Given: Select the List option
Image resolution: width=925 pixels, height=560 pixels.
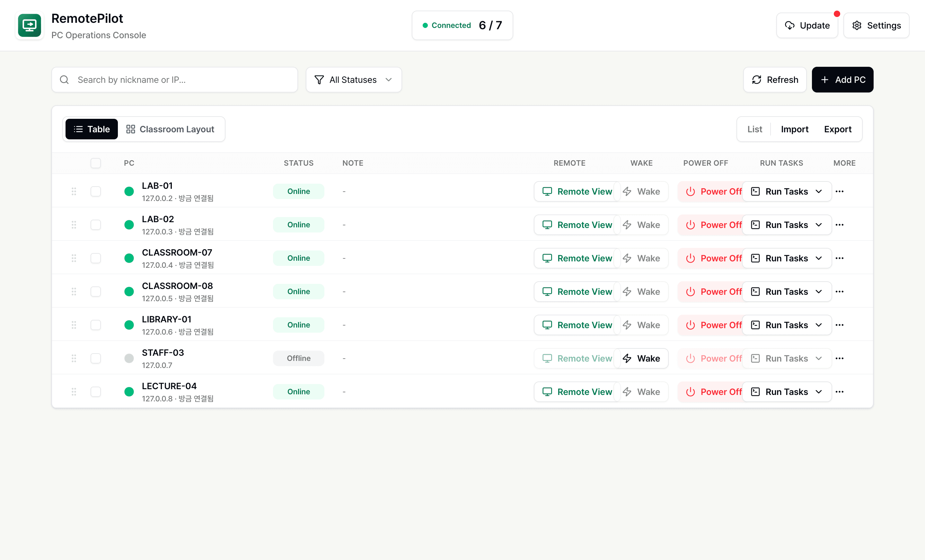Looking at the screenshot, I should 754,129.
